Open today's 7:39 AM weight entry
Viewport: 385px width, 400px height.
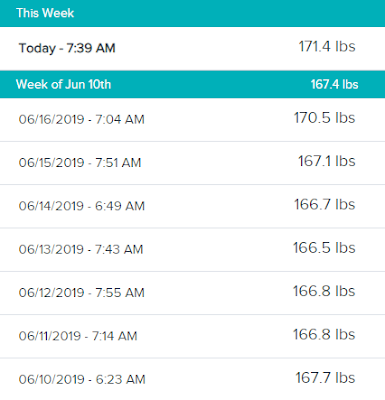[192, 48]
